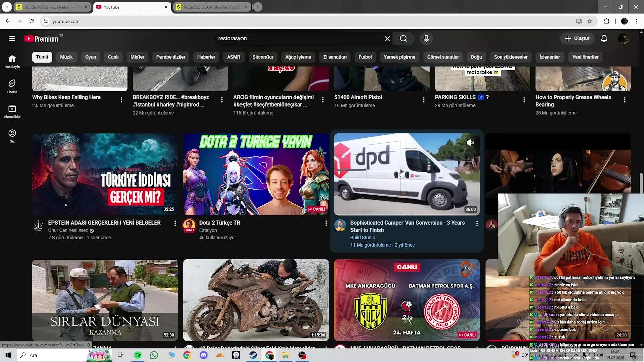
Task: Open the Sırlar Dünyası Kazanma thumbnail
Action: pos(105,301)
